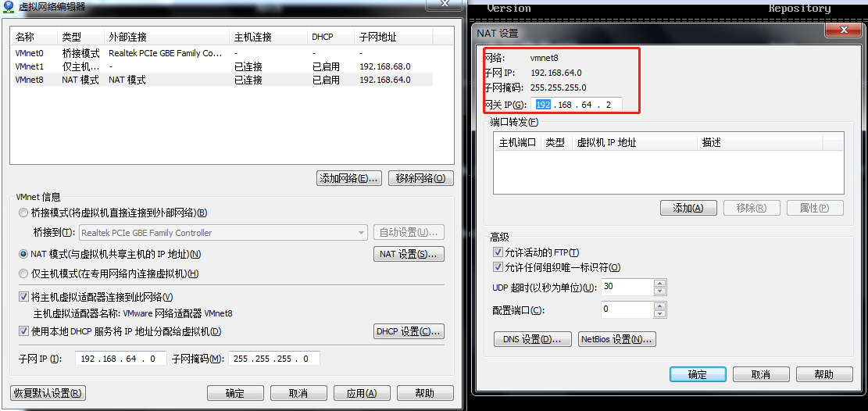Increase UDP timeout with up arrow
868x411 pixels.
point(659,283)
